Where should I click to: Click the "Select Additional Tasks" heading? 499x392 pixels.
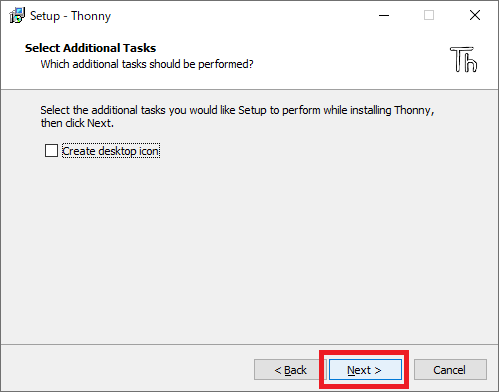tap(90, 48)
